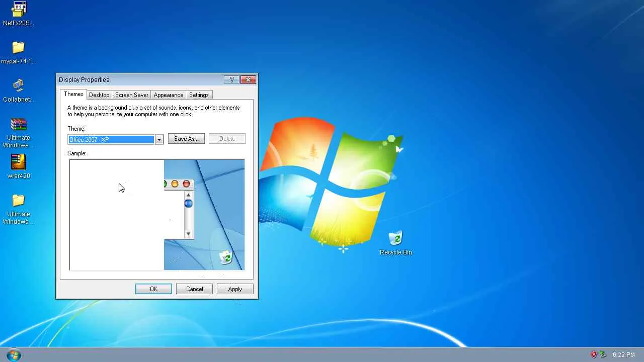Viewport: 644px width, 362px height.
Task: Go to the Appearance tab
Action: click(169, 95)
